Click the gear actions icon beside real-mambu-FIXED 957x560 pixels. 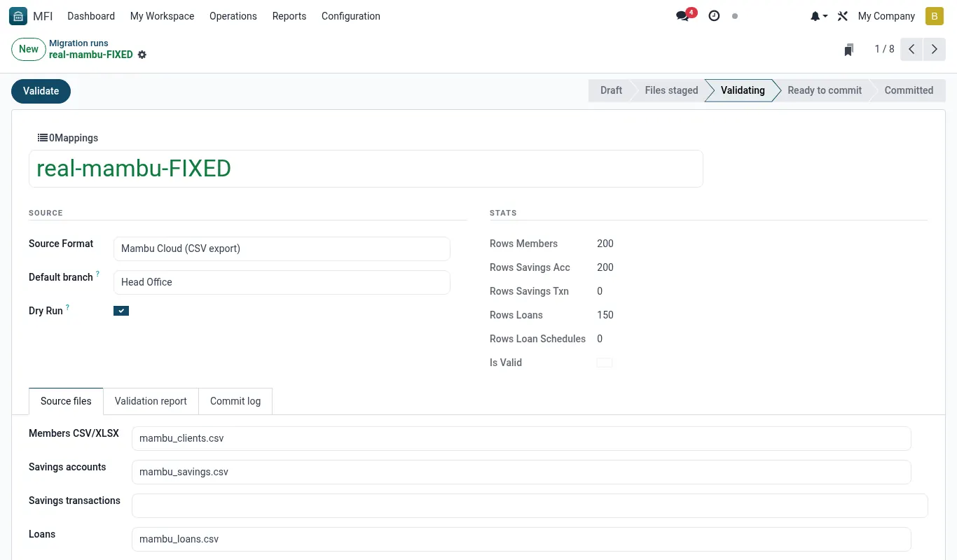142,55
